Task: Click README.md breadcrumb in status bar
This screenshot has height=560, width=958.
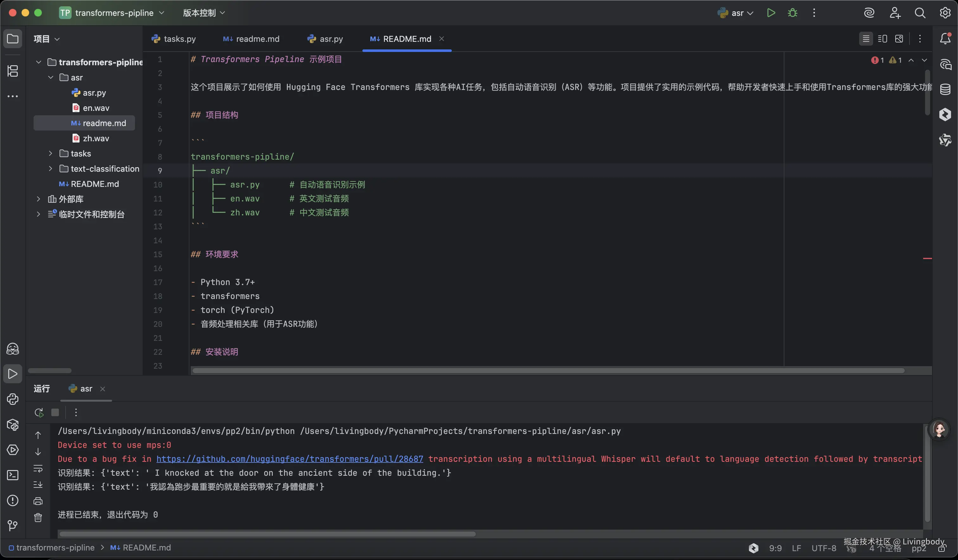Action: point(141,547)
